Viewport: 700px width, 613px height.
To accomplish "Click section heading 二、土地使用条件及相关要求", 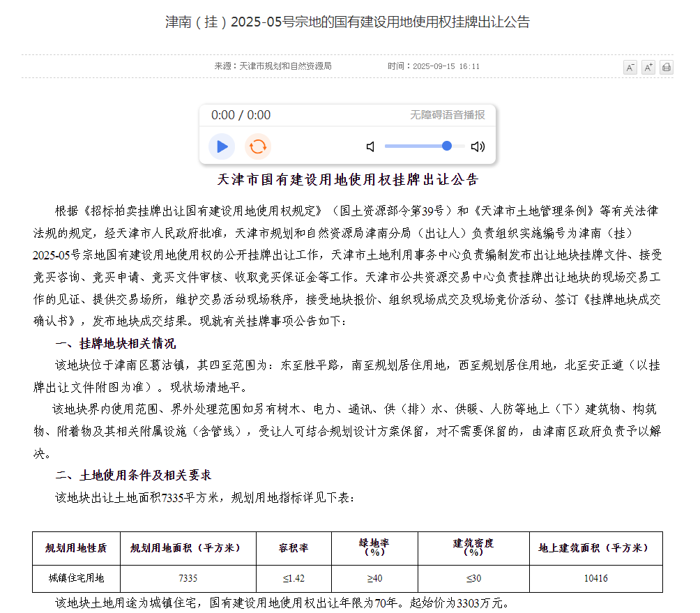I will [x=133, y=475].
